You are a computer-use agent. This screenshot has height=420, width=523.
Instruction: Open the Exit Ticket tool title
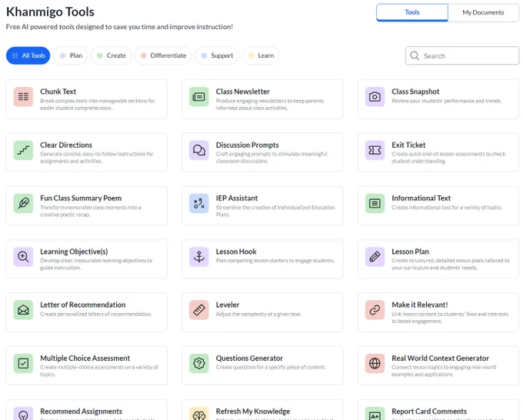coord(408,145)
